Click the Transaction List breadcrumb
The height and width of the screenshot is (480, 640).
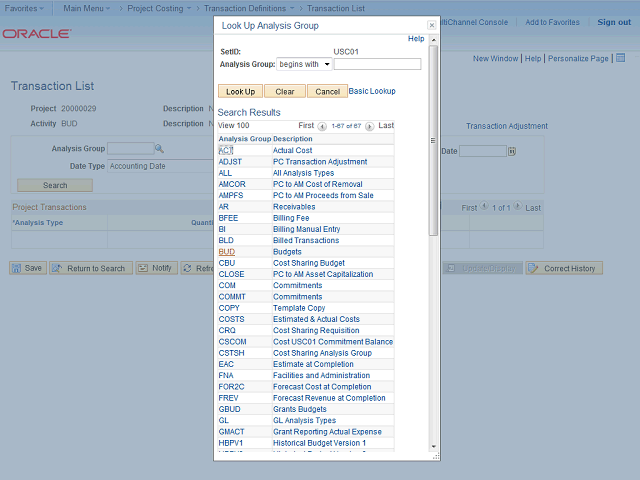pos(336,8)
